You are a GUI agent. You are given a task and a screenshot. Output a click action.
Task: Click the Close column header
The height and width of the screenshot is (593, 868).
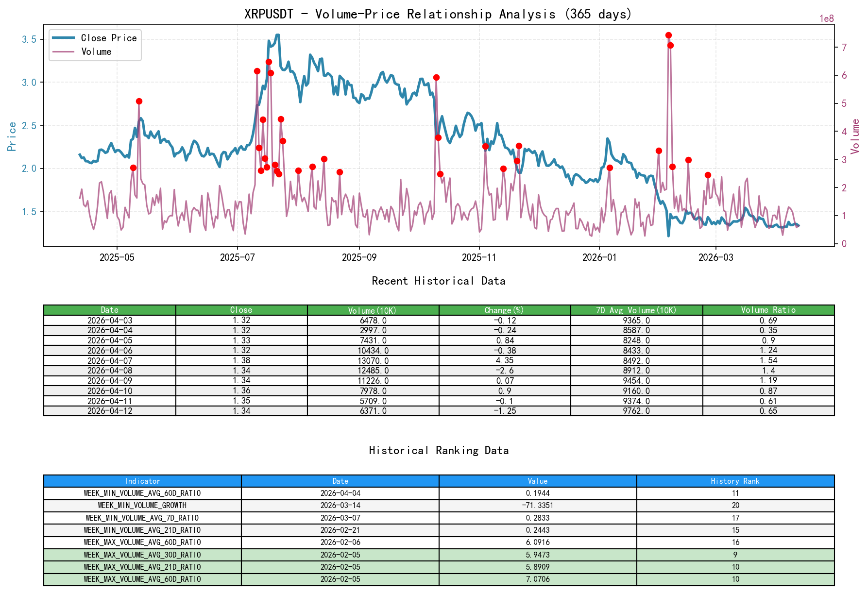241,310
